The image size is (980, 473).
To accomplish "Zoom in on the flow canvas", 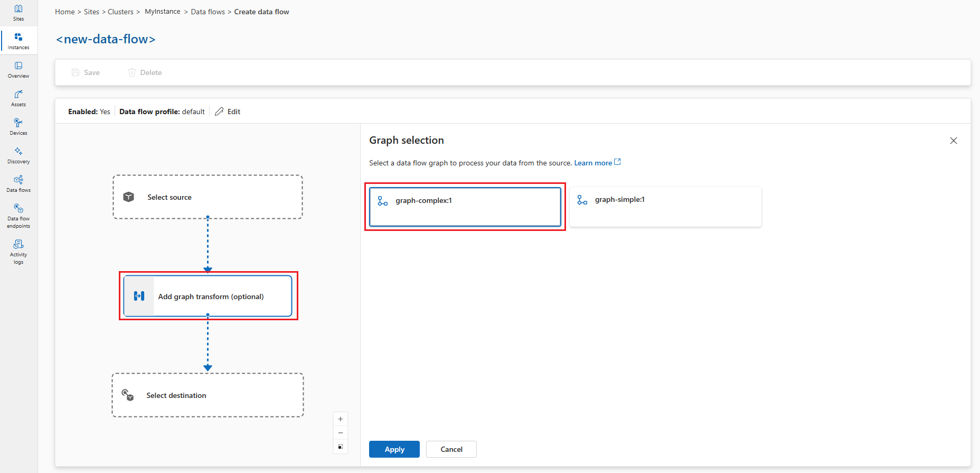I will [341, 419].
